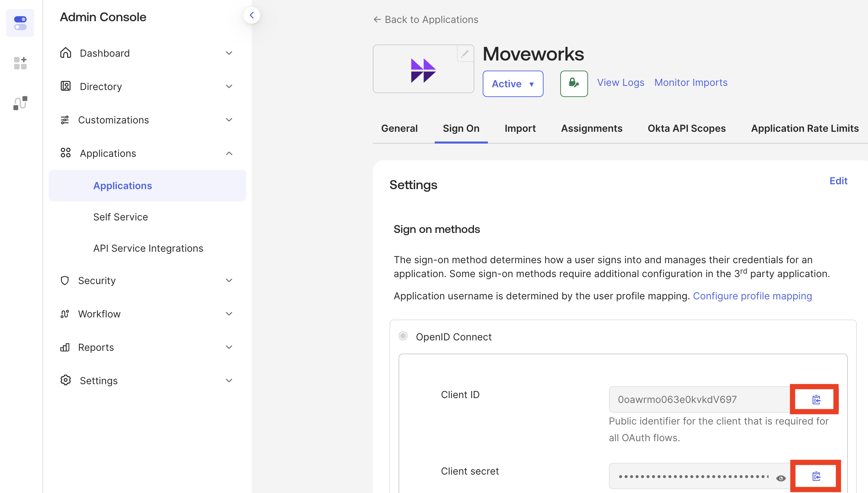Switch to the Assignments tab
Image resolution: width=868 pixels, height=493 pixels.
(592, 128)
